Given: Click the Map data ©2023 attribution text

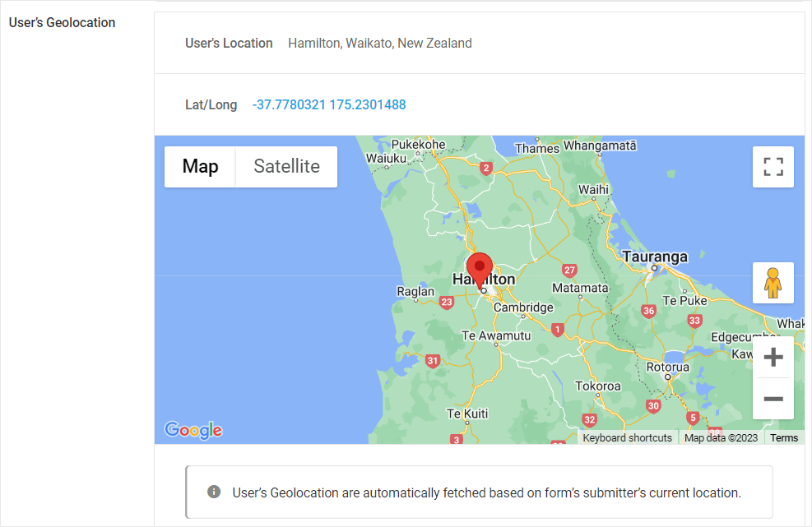Looking at the screenshot, I should coord(721,438).
